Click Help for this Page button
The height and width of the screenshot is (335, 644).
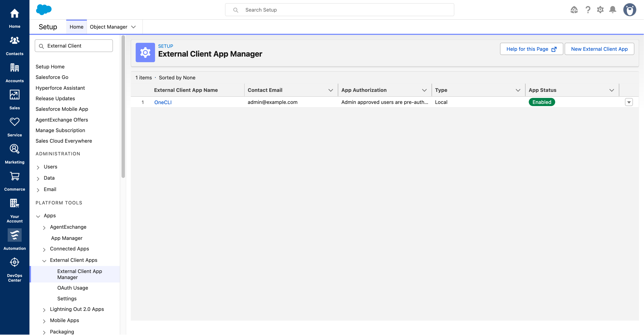click(531, 49)
